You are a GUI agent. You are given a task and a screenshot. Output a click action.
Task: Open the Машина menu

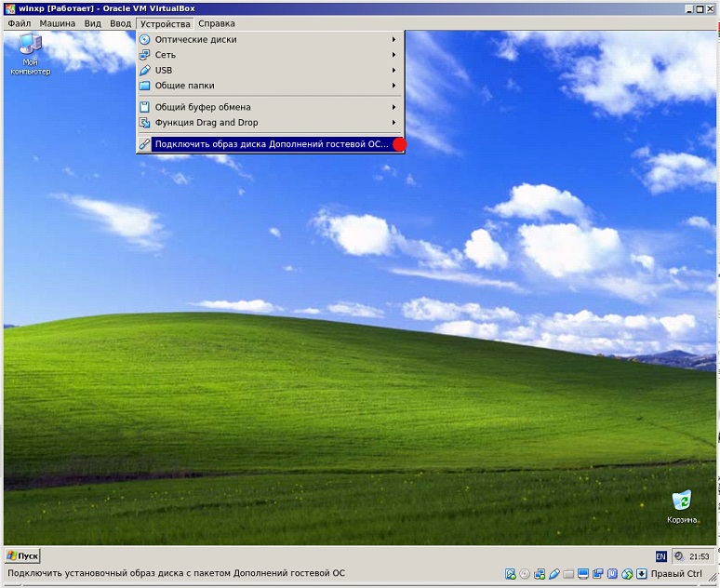(x=58, y=23)
